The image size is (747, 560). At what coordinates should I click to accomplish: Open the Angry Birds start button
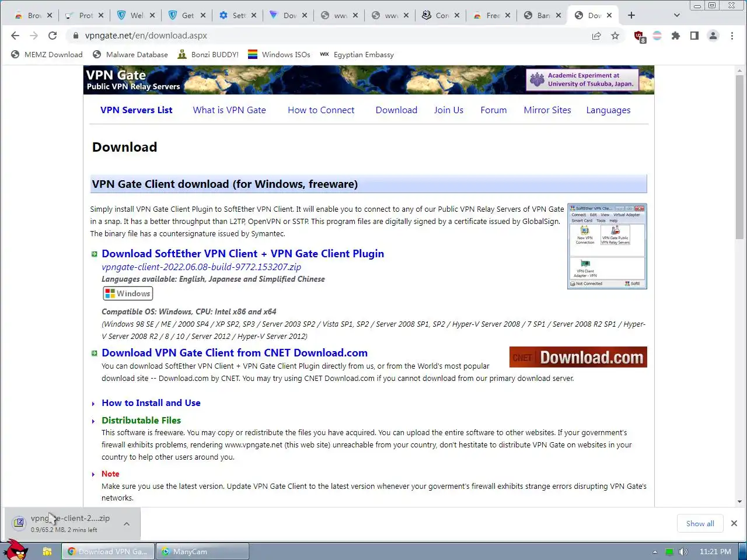pos(16,549)
